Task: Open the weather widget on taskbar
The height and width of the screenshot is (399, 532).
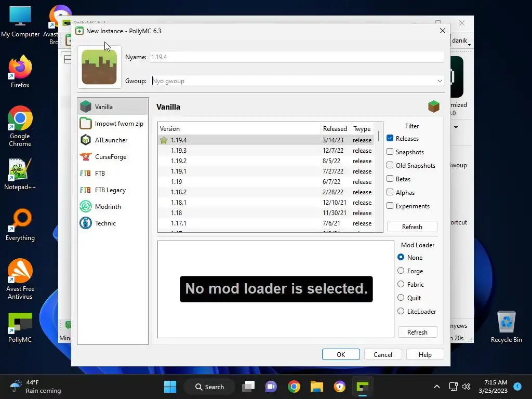Action: pyautogui.click(x=35, y=387)
